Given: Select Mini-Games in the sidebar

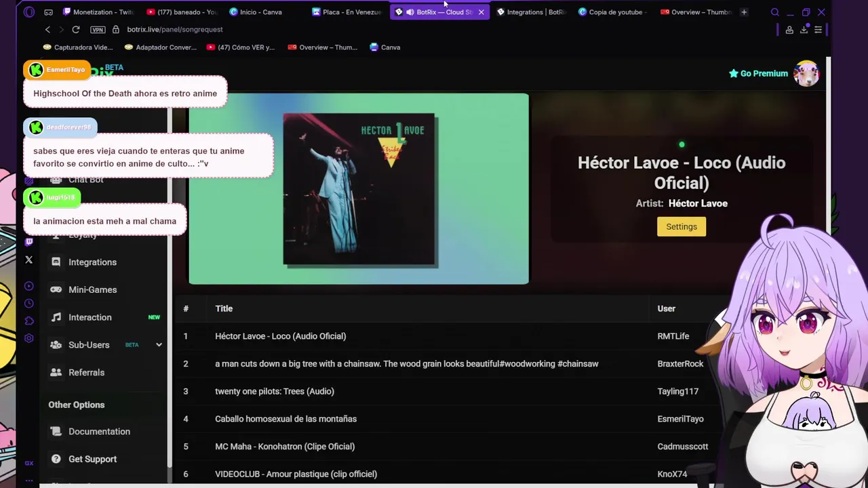Looking at the screenshot, I should [x=92, y=289].
